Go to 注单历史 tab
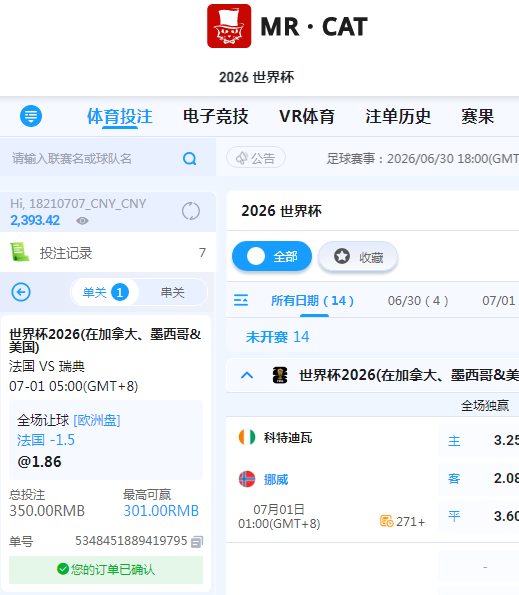 click(x=398, y=116)
